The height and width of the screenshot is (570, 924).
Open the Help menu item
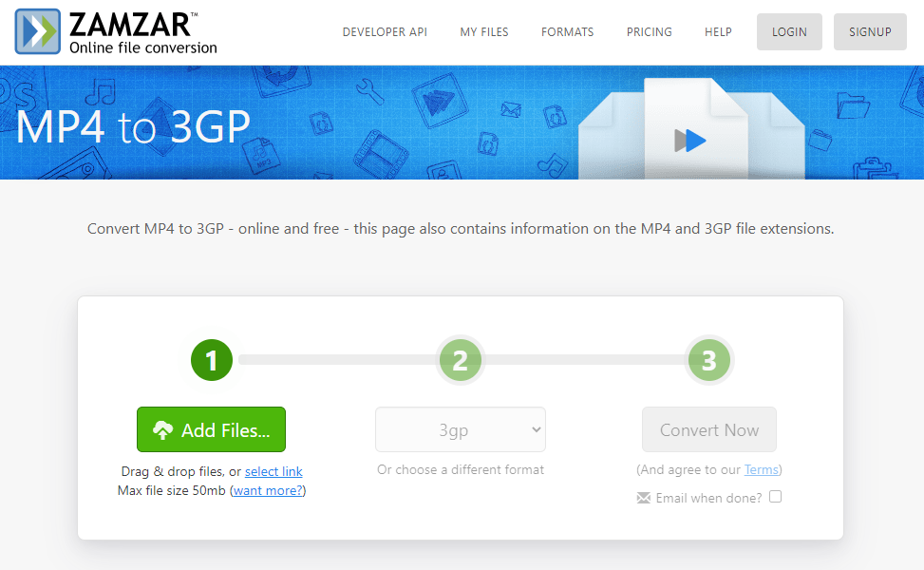pyautogui.click(x=718, y=32)
